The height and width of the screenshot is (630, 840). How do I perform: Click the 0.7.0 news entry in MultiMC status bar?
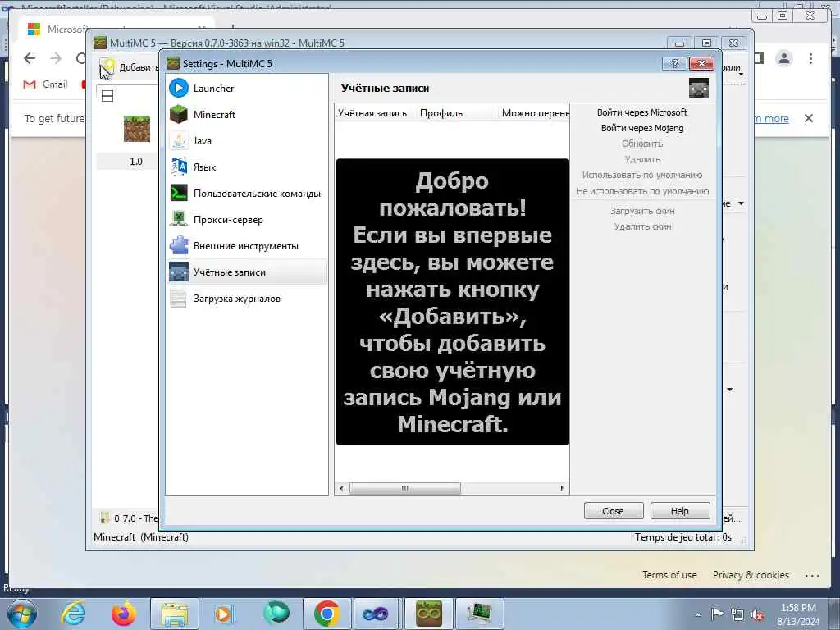point(129,518)
